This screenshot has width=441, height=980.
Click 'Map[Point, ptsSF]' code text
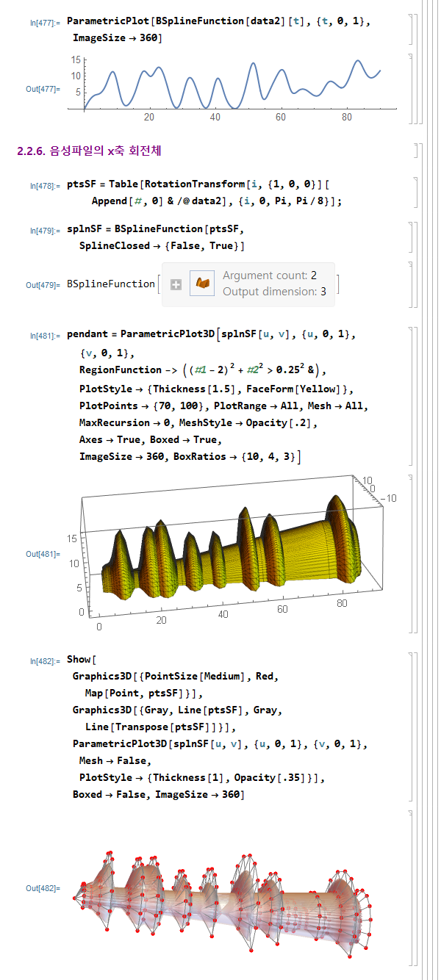pos(134,693)
